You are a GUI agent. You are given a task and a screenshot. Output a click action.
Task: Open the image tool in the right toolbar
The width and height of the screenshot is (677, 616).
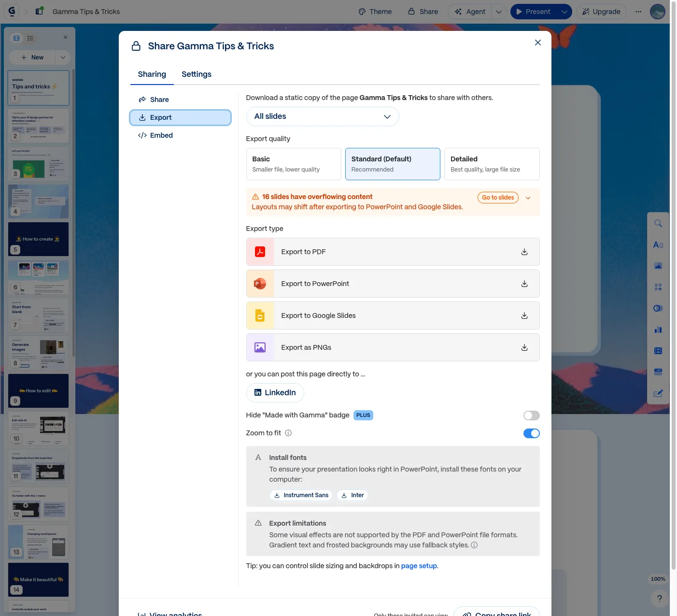pyautogui.click(x=658, y=266)
